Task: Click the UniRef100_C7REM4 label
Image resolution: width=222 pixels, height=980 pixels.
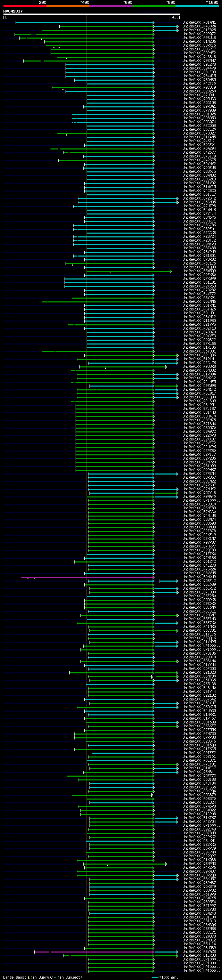Action: click(x=199, y=474)
